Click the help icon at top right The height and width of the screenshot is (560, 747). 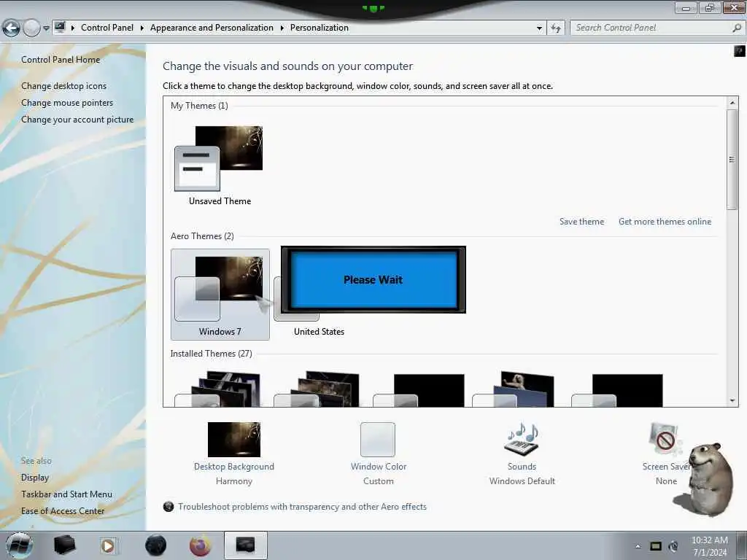point(740,51)
